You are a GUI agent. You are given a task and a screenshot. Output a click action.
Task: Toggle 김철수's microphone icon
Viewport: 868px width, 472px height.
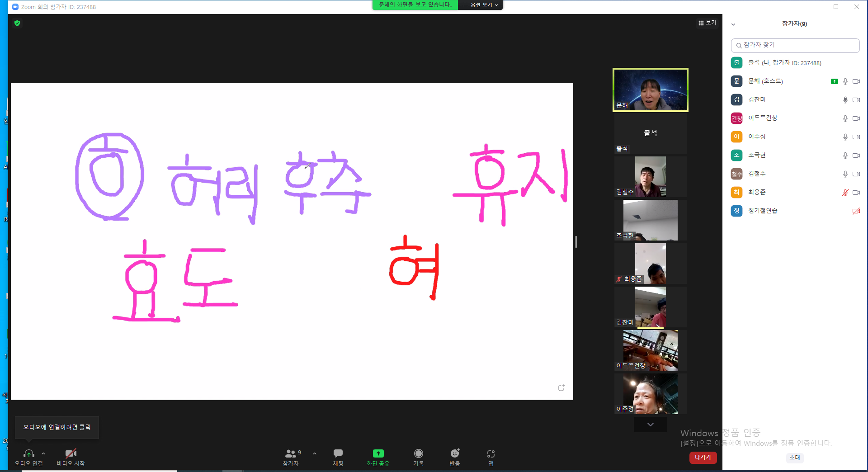coord(845,174)
